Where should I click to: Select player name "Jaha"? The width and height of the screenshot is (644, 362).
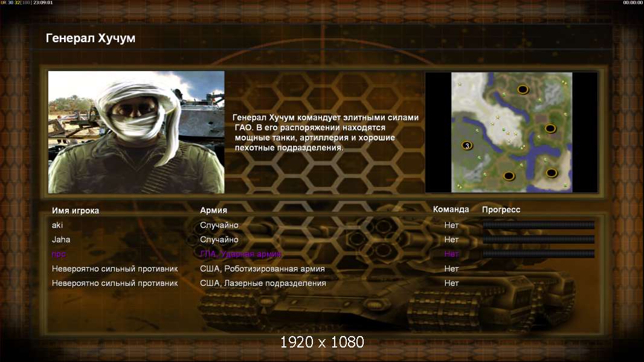click(x=61, y=240)
